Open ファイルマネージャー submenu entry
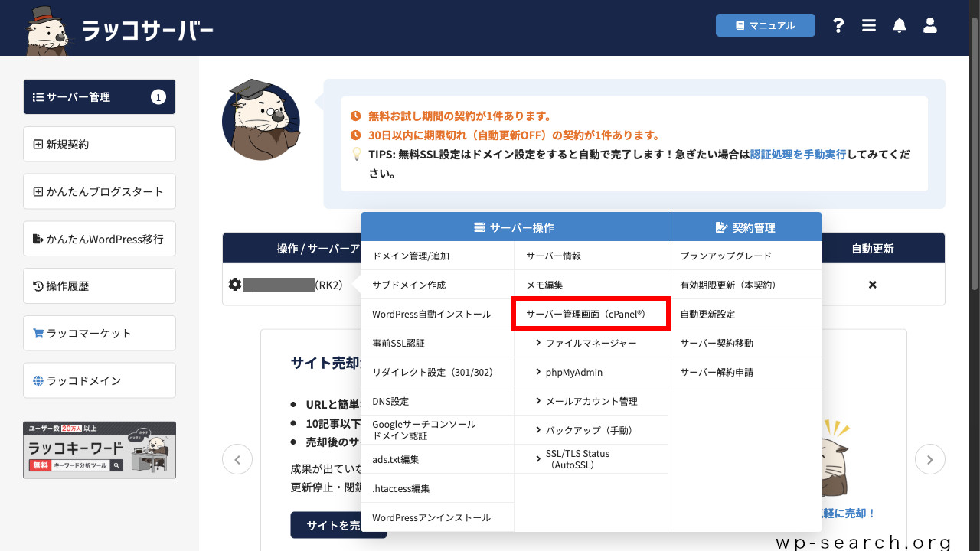The width and height of the screenshot is (980, 551). [x=591, y=343]
